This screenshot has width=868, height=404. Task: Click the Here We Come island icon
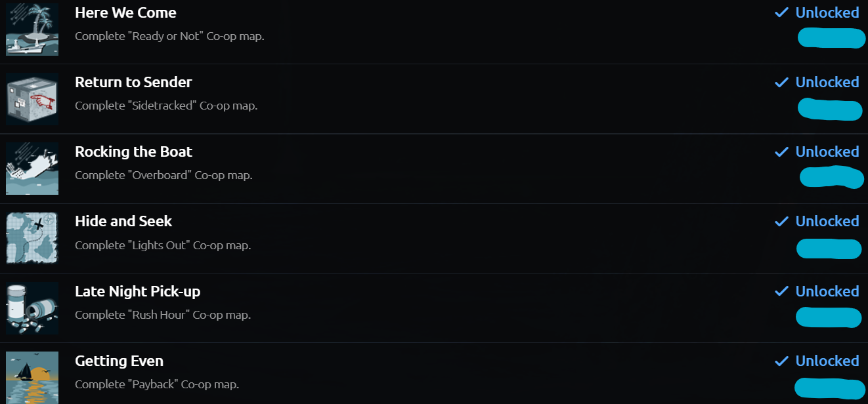click(32, 30)
